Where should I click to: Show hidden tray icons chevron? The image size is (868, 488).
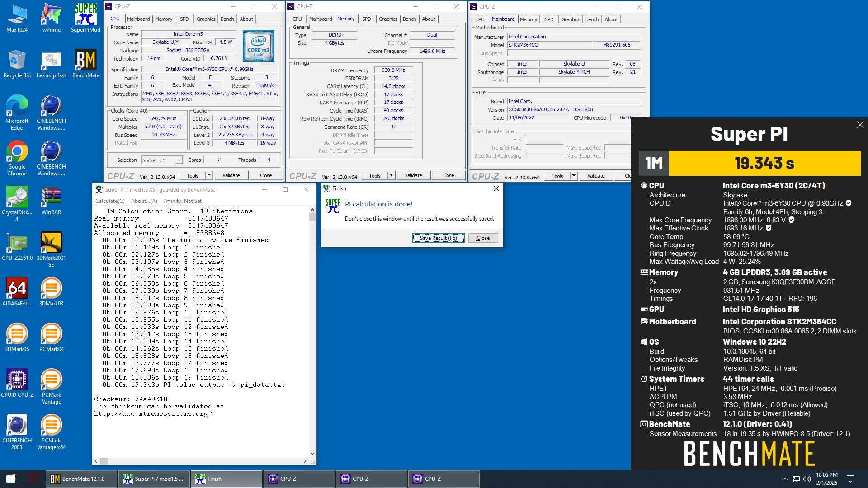pyautogui.click(x=785, y=479)
